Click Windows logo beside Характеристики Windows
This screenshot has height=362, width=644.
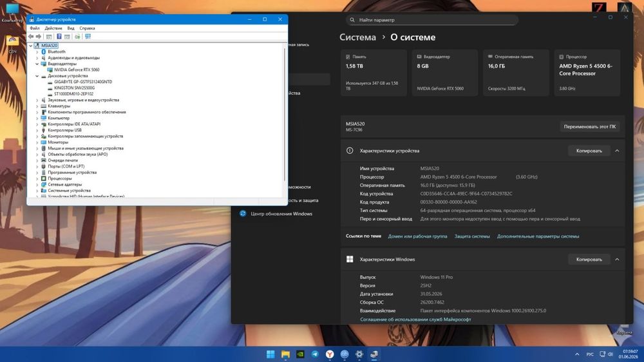pos(350,260)
